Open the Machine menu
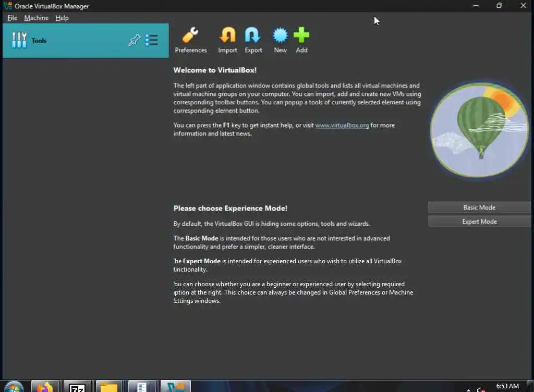This screenshot has width=534, height=392. point(36,18)
